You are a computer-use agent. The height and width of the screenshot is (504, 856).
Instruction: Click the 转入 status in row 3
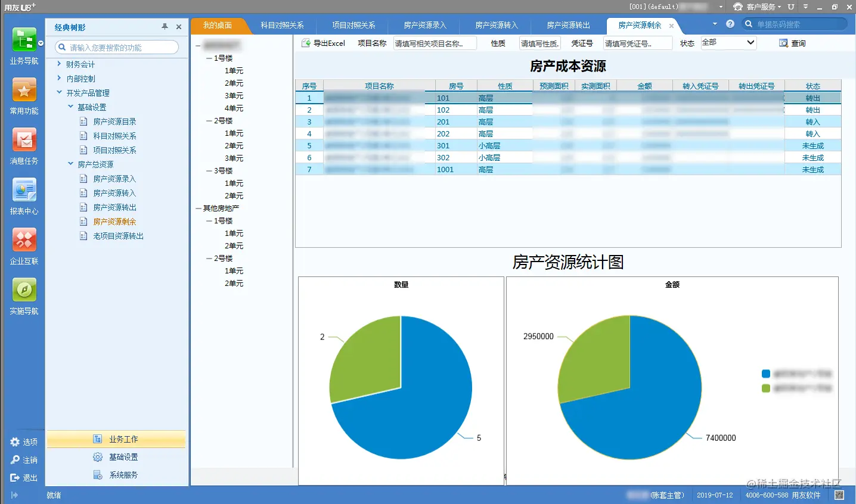[x=812, y=122]
